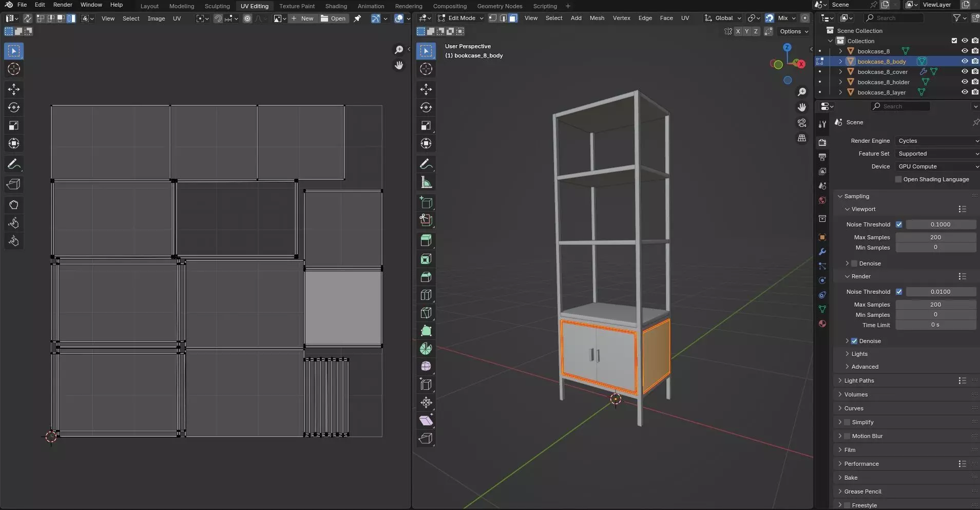Select the Grab tool in UV editor
The width and height of the screenshot is (980, 510).
click(x=14, y=205)
